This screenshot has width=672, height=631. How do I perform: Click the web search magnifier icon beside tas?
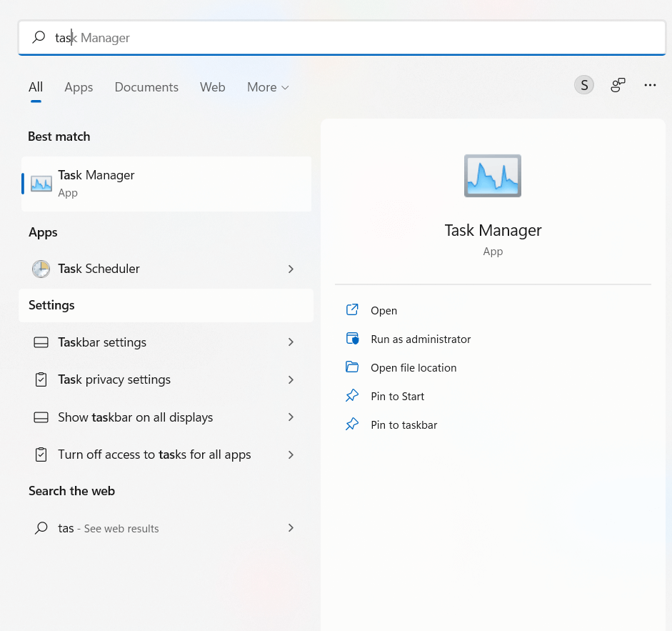point(41,527)
